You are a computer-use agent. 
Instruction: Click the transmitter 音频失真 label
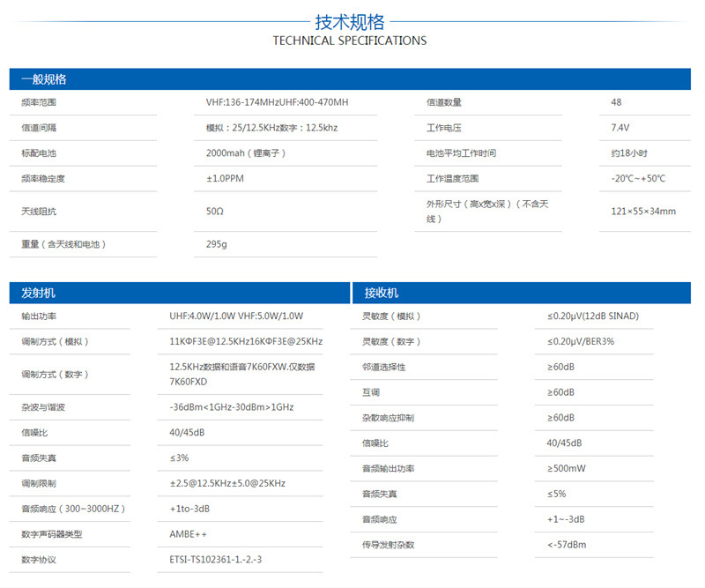tap(39, 458)
